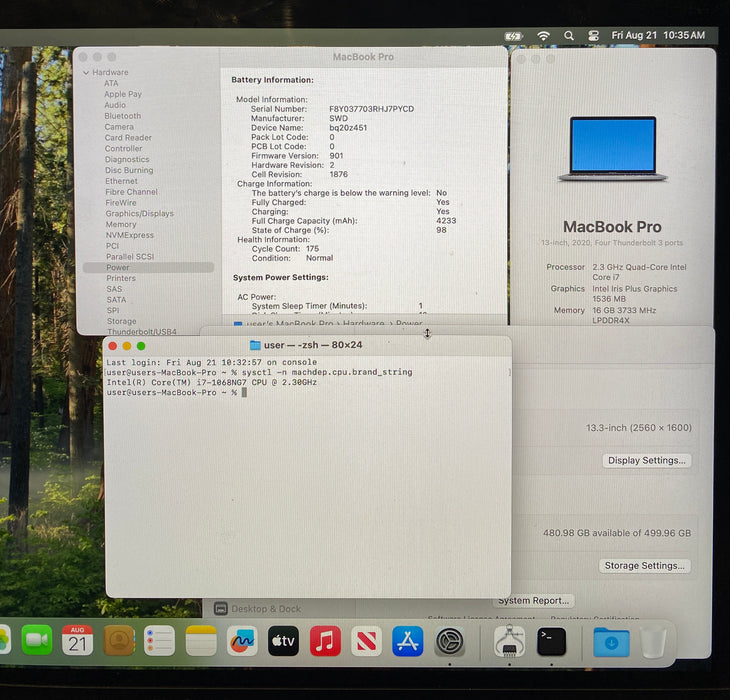Click the date and time in menu bar
Image resolution: width=730 pixels, height=700 pixels.
click(658, 35)
